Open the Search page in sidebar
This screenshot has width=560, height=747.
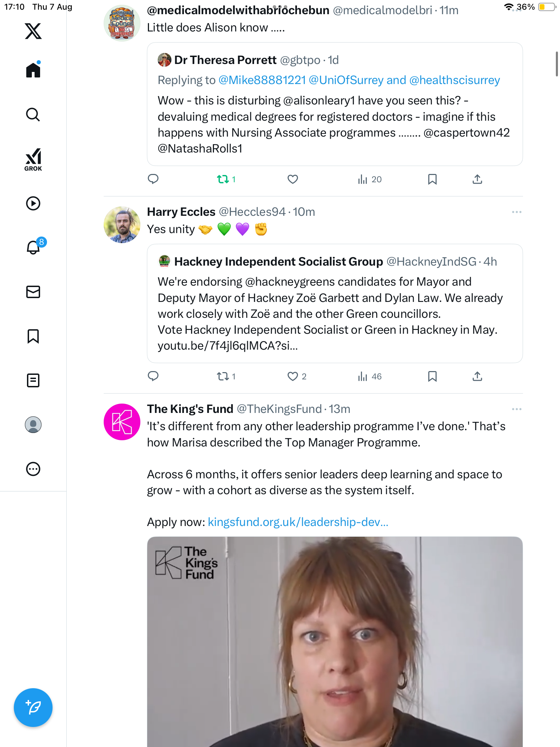click(33, 115)
